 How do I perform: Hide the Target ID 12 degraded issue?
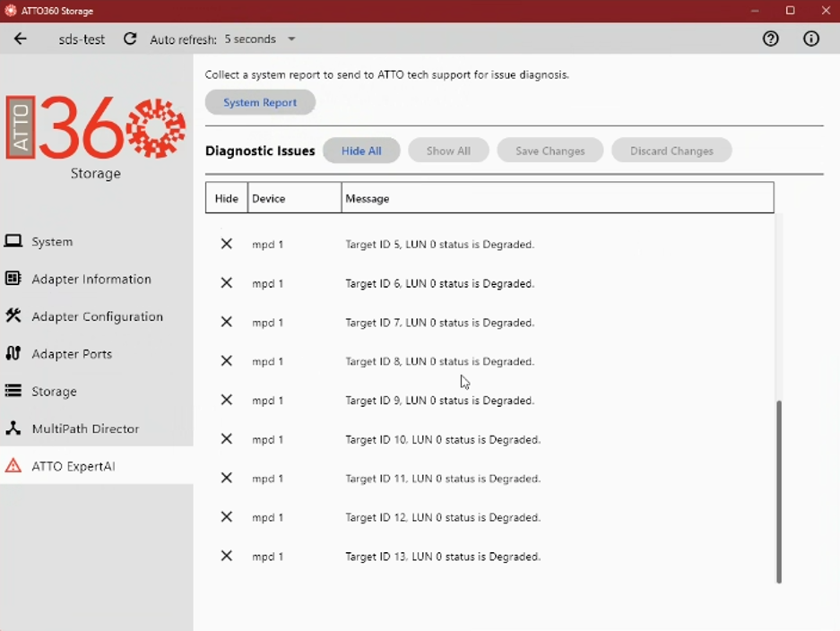227,517
